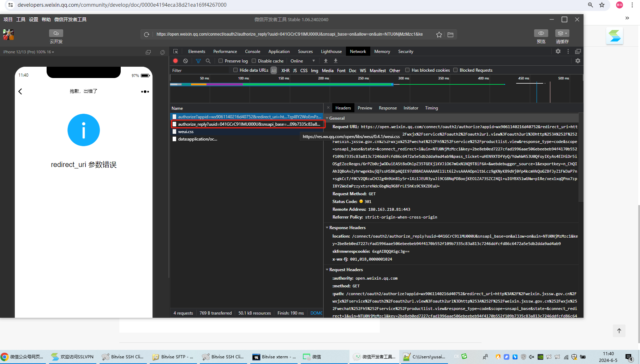Filter requests by JS type

[x=295, y=71]
